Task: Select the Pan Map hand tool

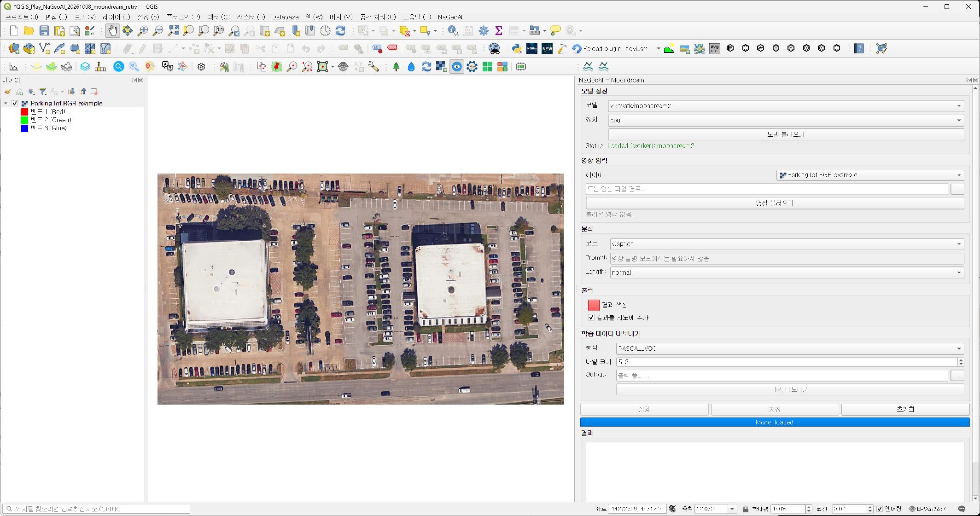Action: (112, 31)
